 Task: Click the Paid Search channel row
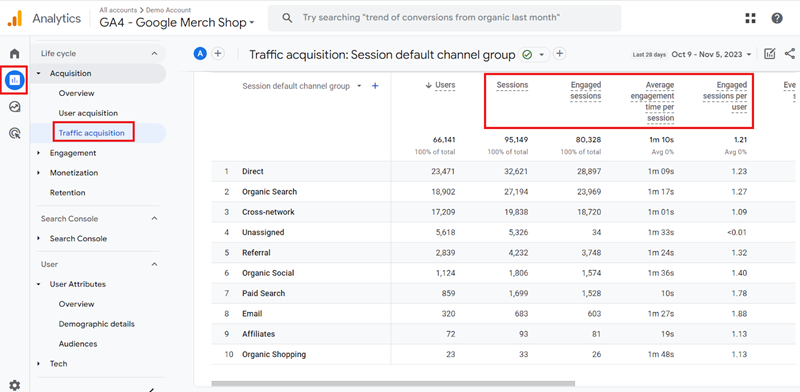505,293
